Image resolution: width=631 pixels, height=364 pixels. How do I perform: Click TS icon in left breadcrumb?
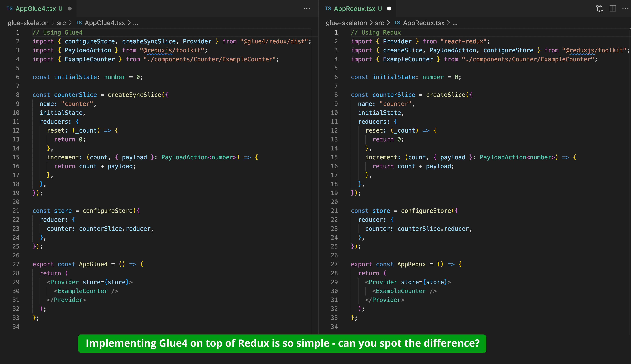(x=79, y=23)
